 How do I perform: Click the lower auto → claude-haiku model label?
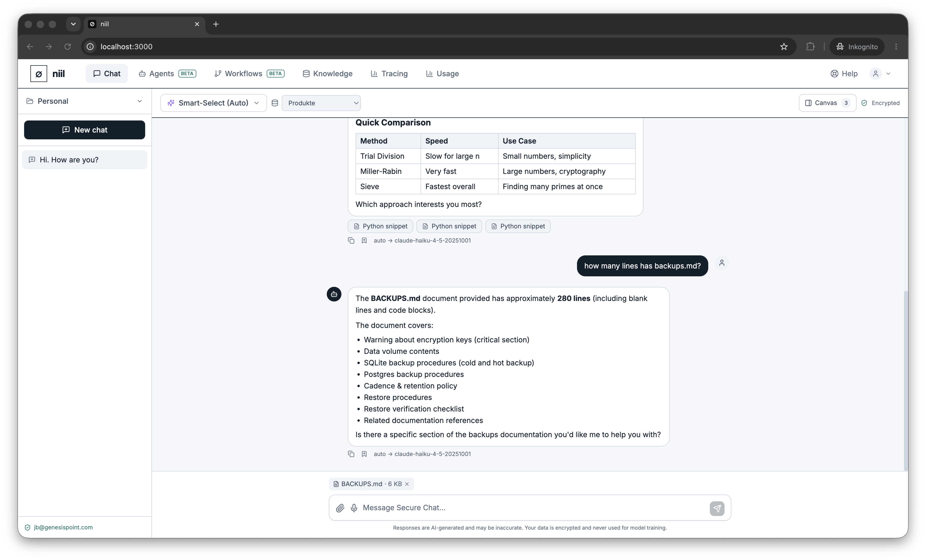[422, 454]
